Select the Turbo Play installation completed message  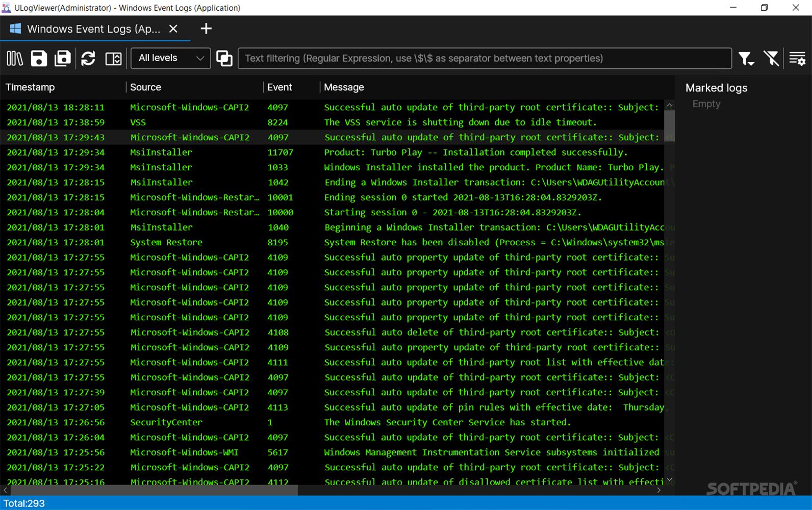click(476, 152)
